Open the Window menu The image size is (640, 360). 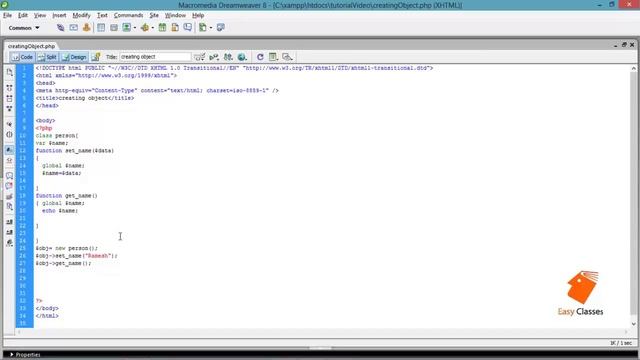175,16
